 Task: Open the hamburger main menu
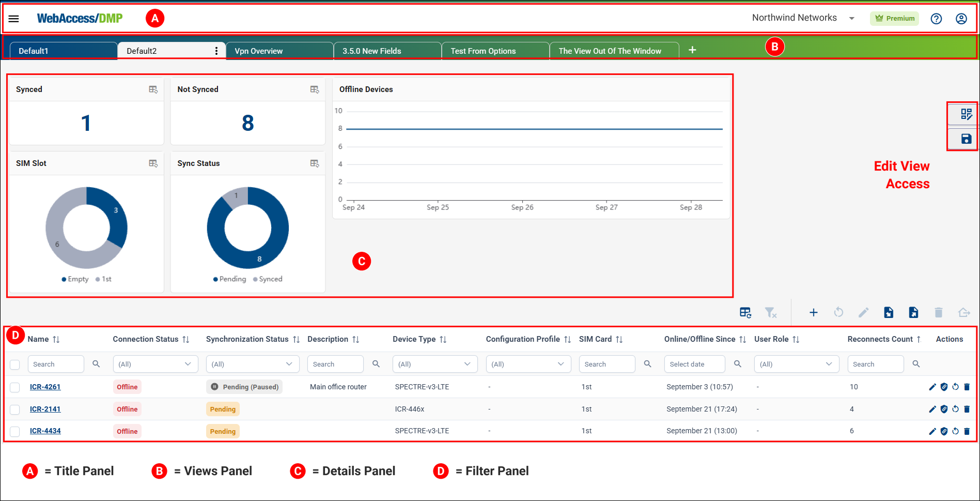pyautogui.click(x=14, y=19)
